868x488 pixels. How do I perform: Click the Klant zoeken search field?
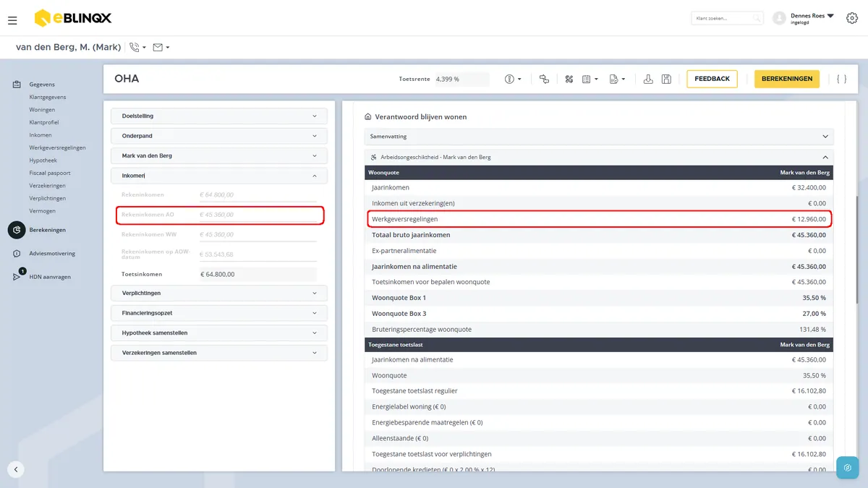click(726, 18)
